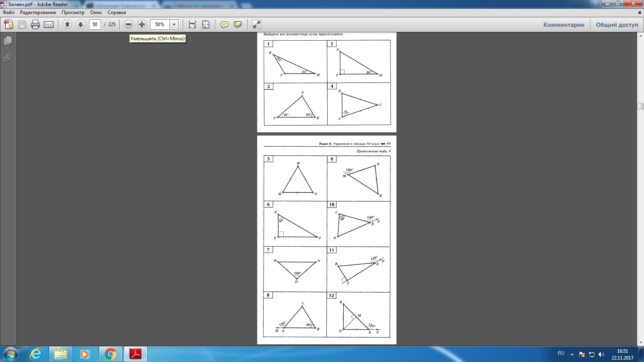Image resolution: width=644 pixels, height=362 pixels.
Task: Click the vertical scrollbar thumb
Action: coord(640,106)
